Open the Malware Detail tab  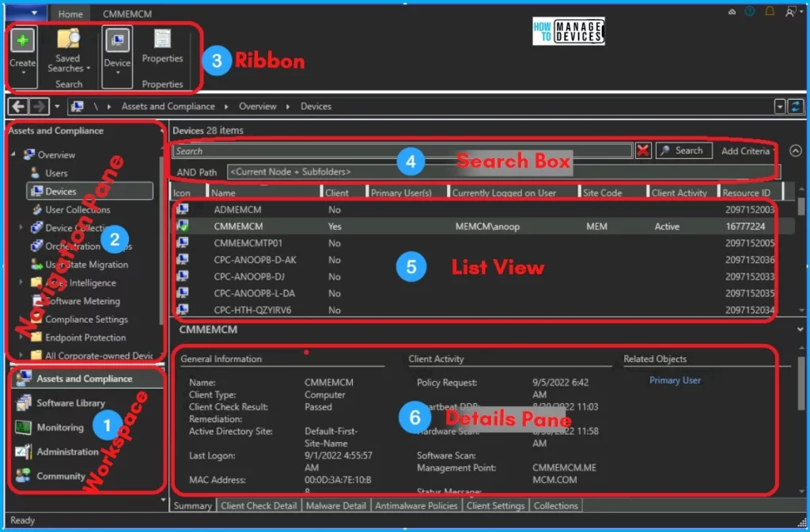pyautogui.click(x=337, y=506)
